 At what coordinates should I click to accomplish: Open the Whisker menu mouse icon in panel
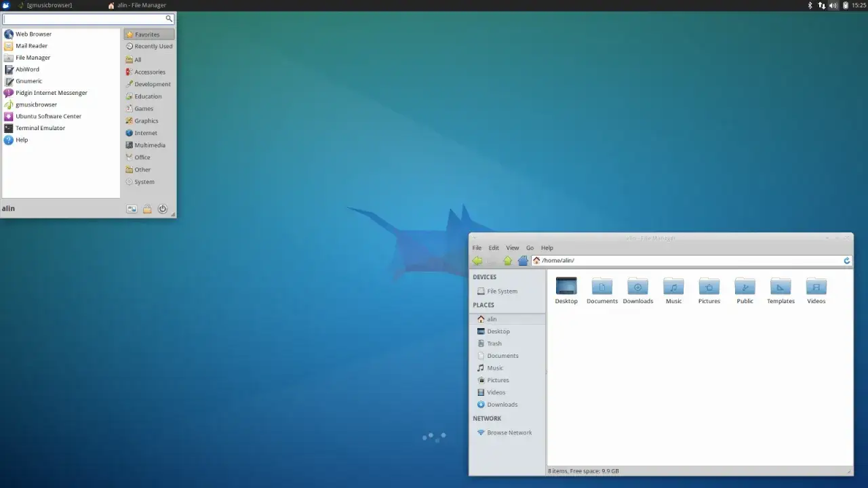pos(6,5)
